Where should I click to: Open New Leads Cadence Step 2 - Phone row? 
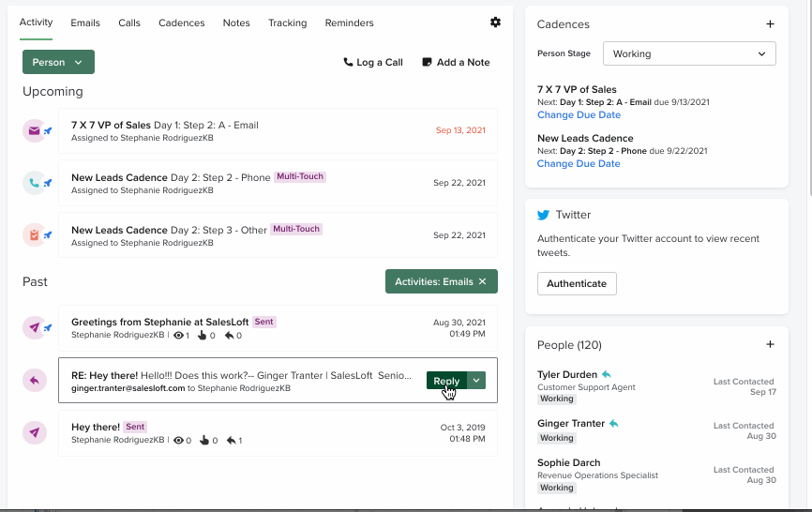coord(278,183)
